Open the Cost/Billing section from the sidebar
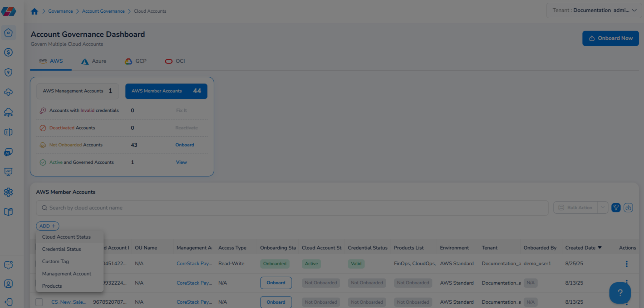This screenshot has width=644, height=308. point(9,53)
